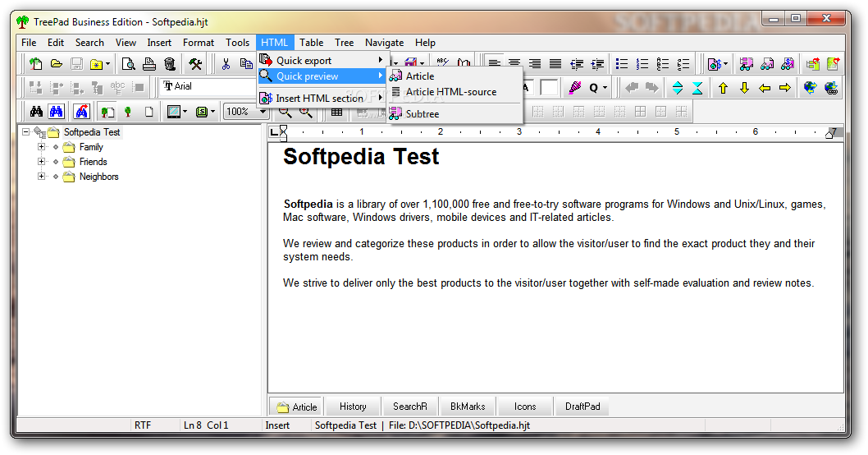Switch to the Icons tab

click(525, 407)
